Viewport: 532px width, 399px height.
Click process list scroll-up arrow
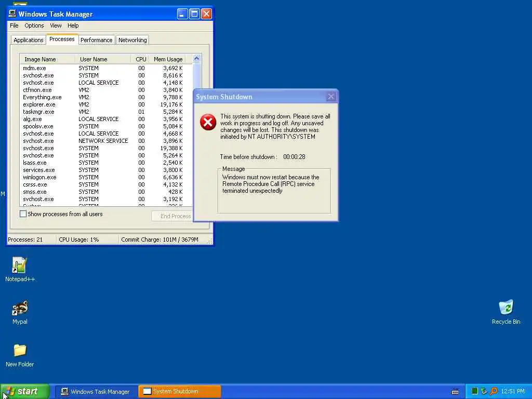click(196, 59)
